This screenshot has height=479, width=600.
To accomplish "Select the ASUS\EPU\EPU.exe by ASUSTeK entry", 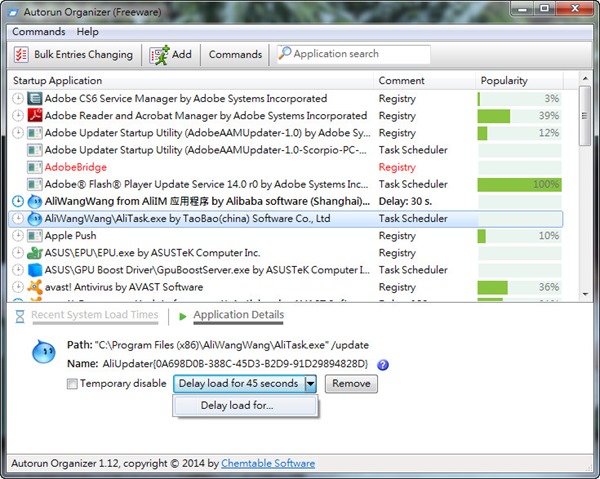I will (152, 253).
